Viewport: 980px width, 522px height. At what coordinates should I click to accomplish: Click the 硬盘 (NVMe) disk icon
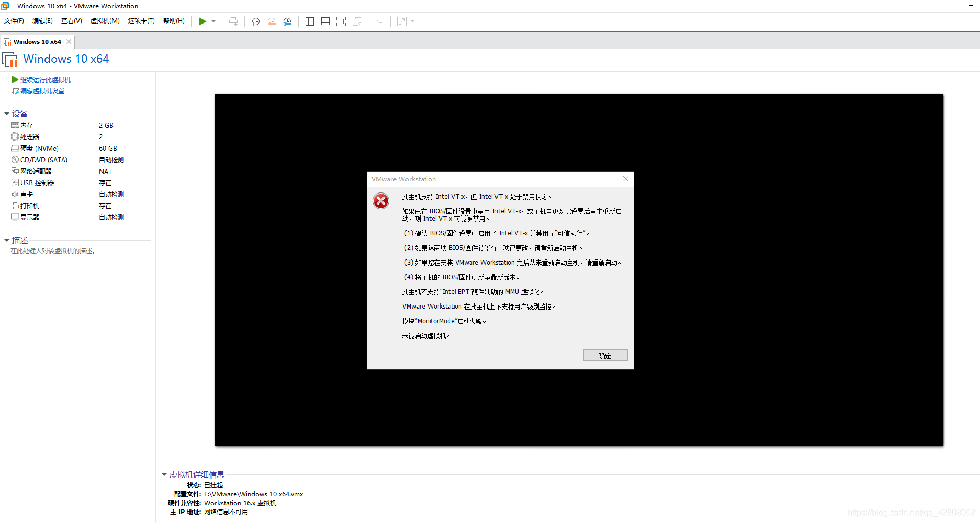click(15, 148)
